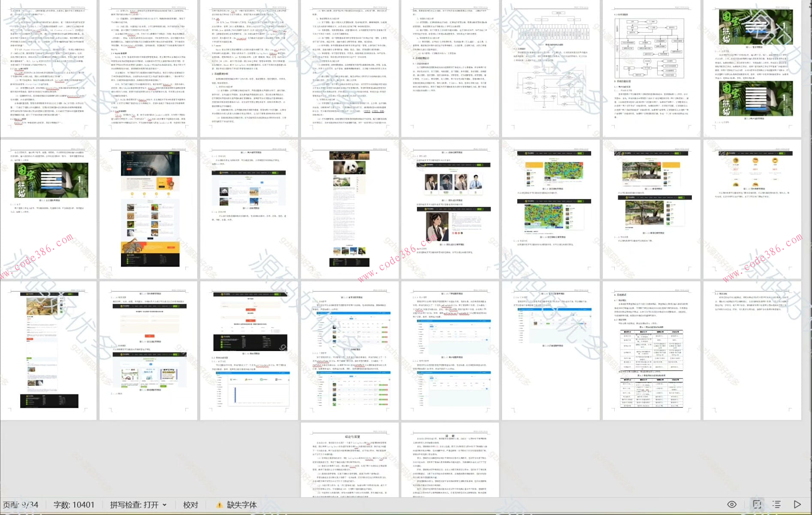Select page with two panda login screenshots
The image size is (812, 515).
coord(752,69)
